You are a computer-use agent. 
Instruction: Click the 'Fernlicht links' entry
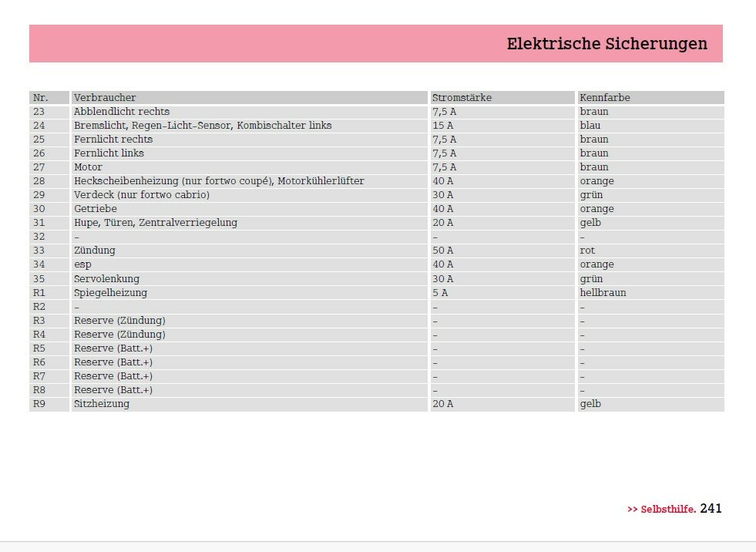[109, 153]
